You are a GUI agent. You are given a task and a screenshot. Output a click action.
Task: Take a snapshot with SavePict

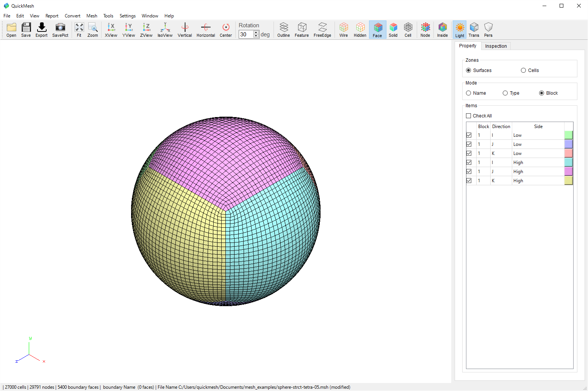pyautogui.click(x=60, y=30)
